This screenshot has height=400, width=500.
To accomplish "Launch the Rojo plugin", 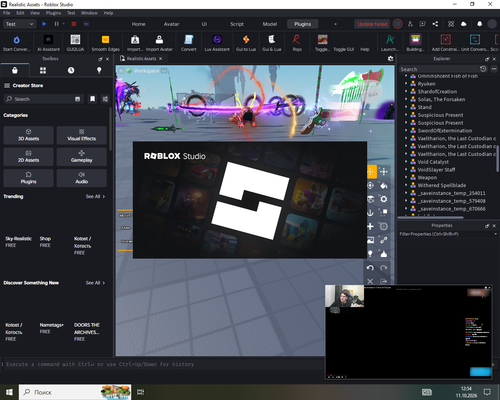I will (x=297, y=43).
